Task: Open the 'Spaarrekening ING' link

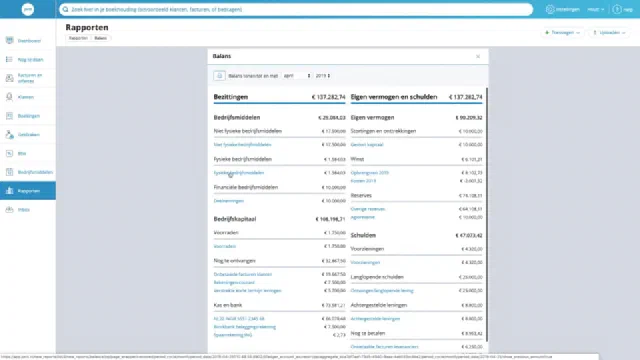Action: pos(233,335)
